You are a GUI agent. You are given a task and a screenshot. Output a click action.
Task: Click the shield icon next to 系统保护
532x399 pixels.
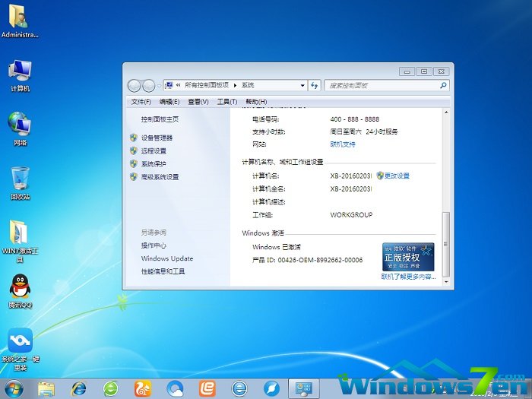point(134,163)
